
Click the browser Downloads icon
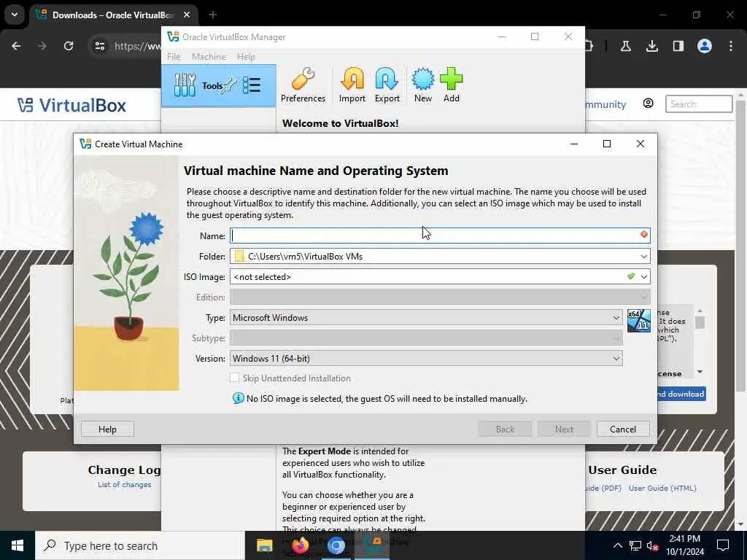[651, 46]
